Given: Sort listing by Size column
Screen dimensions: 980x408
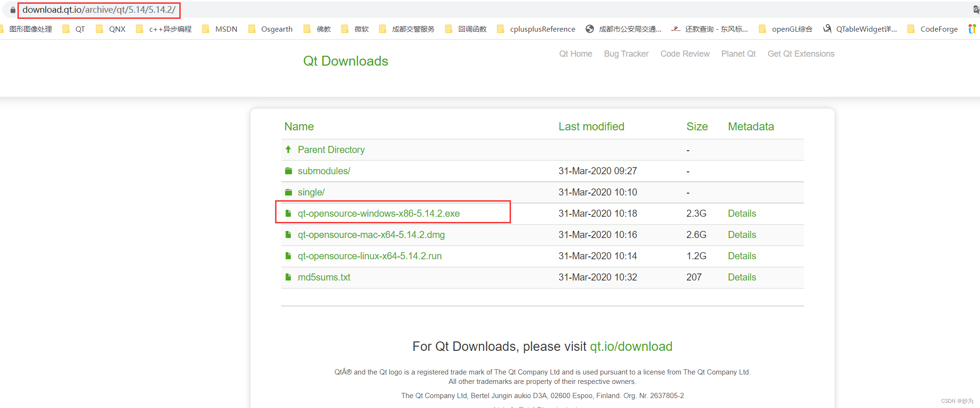Looking at the screenshot, I should [697, 127].
